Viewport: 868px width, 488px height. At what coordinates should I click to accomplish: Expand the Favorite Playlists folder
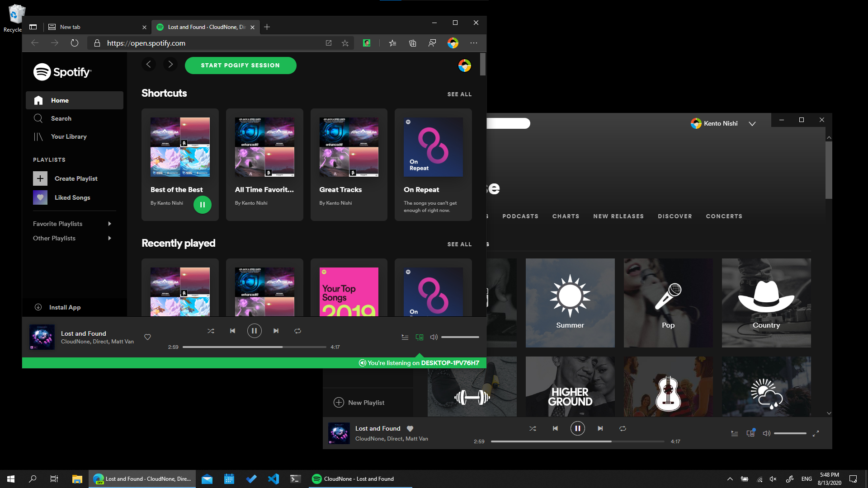coord(72,224)
